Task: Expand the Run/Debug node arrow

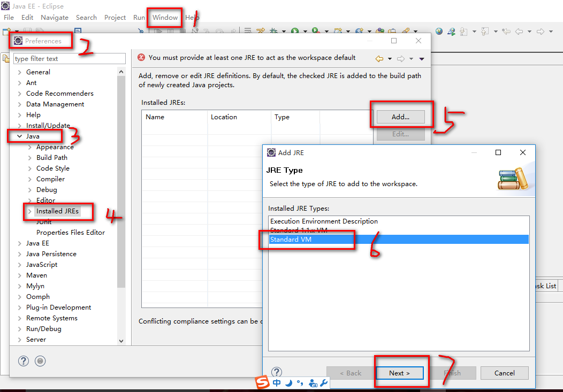Action: click(19, 329)
